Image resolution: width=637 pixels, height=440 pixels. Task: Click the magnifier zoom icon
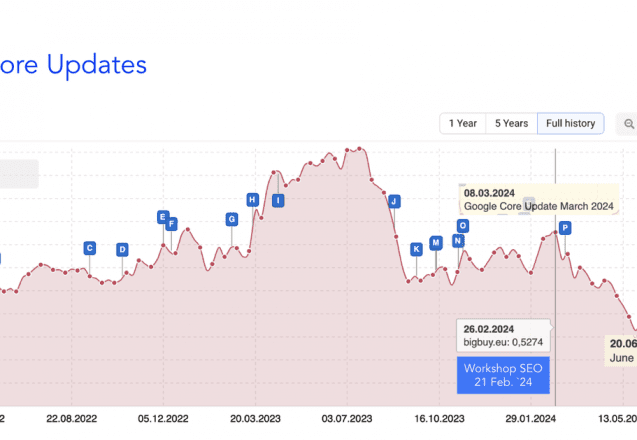click(628, 124)
